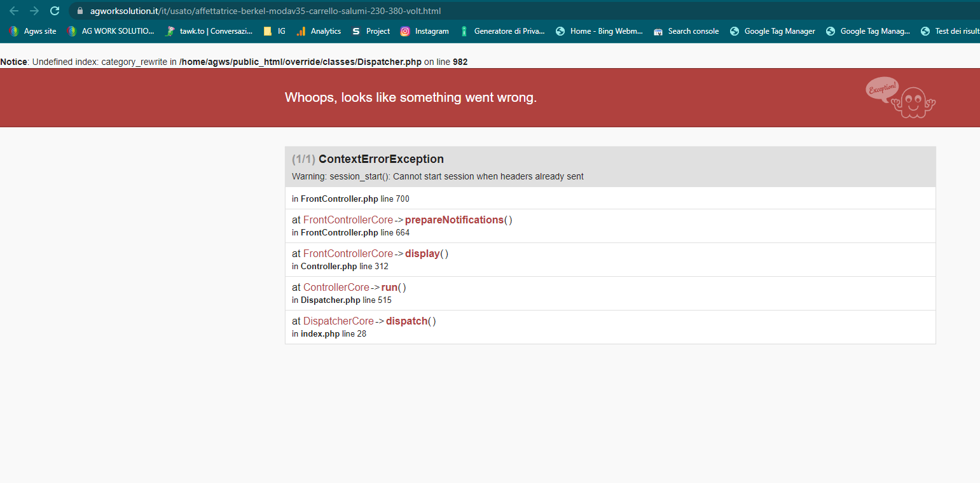
Task: Click the DispatcherCore dispatch() stack frame
Action: coord(611,327)
